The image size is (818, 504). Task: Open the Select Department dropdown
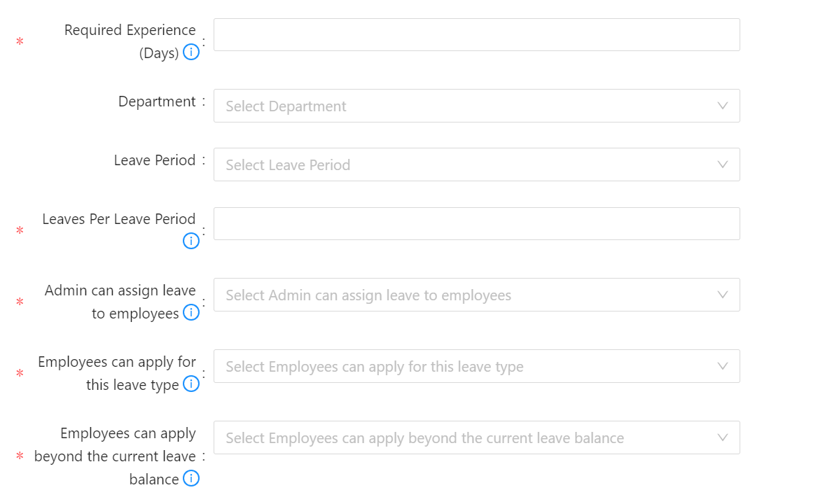[476, 106]
